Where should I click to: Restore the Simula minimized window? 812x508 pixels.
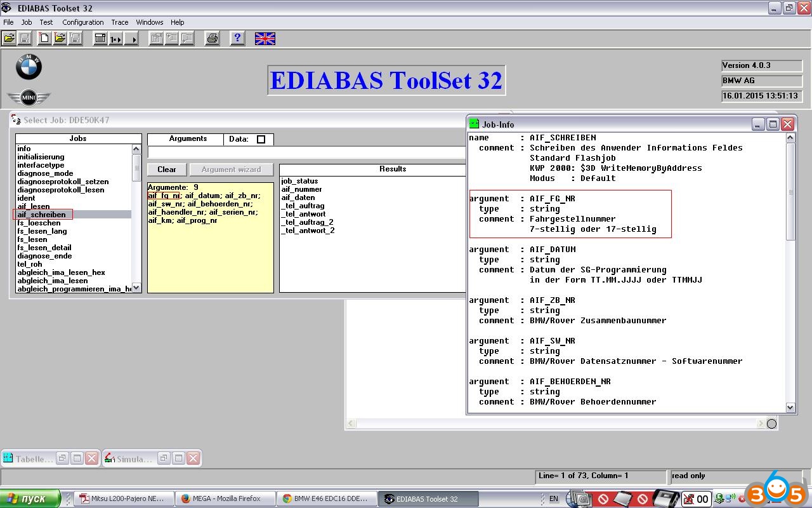click(164, 458)
